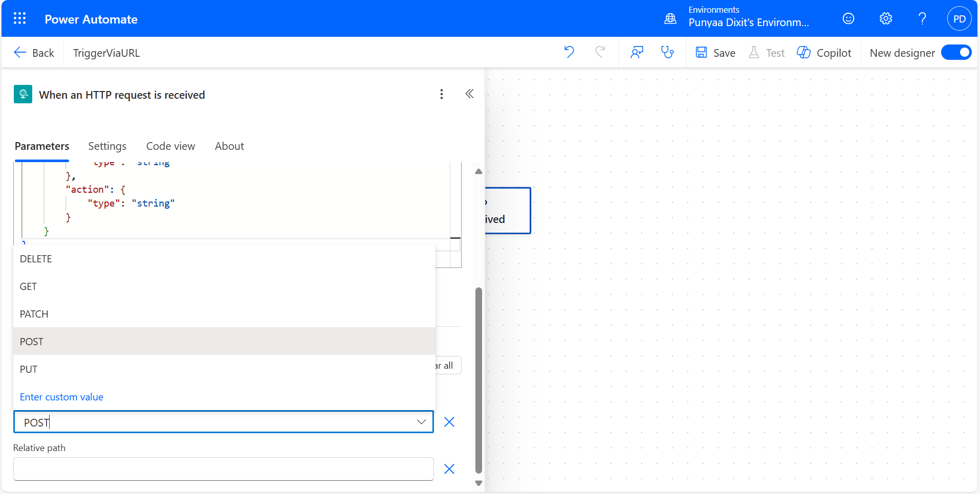The width and height of the screenshot is (980, 494).
Task: Click the Undo arrow icon
Action: [x=569, y=52]
